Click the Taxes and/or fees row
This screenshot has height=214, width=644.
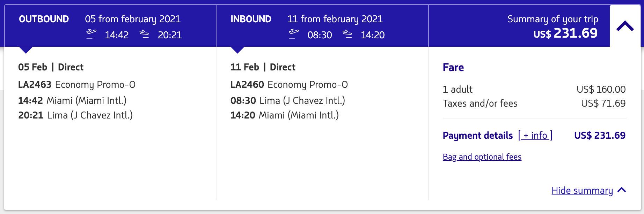480,104
